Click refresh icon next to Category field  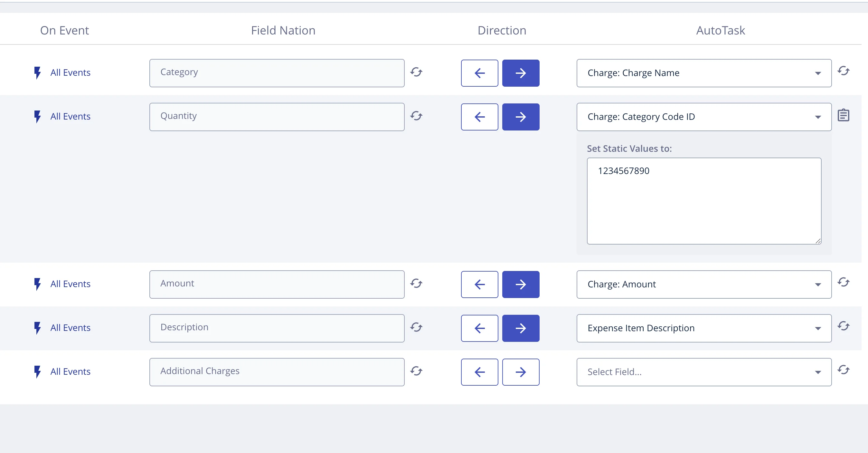[x=416, y=72]
